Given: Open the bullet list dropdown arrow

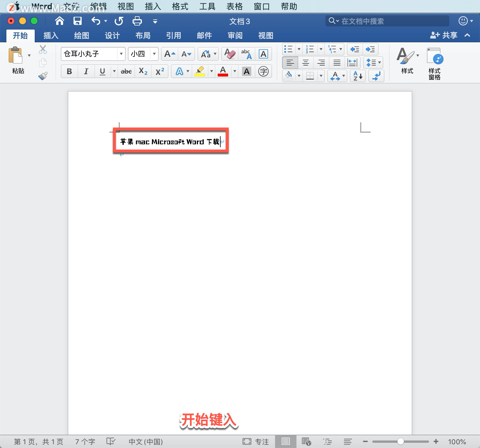Looking at the screenshot, I should point(299,49).
